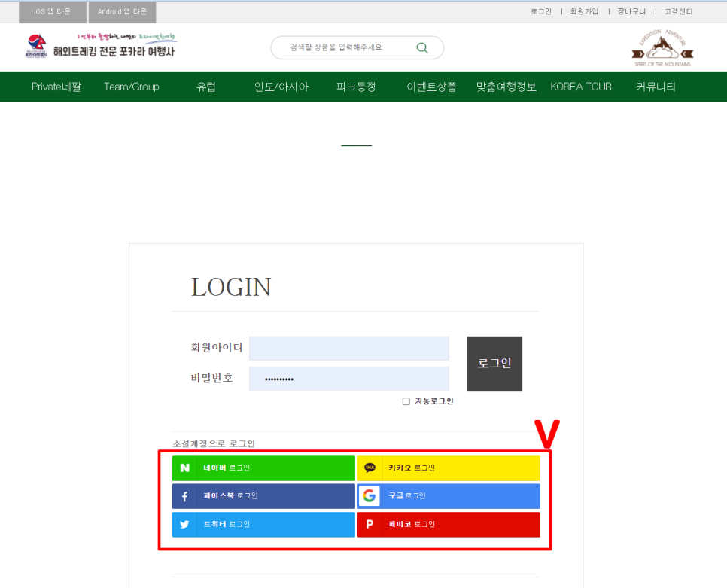
Task: Enable the 자동로그인 checkbox
Action: coord(406,401)
